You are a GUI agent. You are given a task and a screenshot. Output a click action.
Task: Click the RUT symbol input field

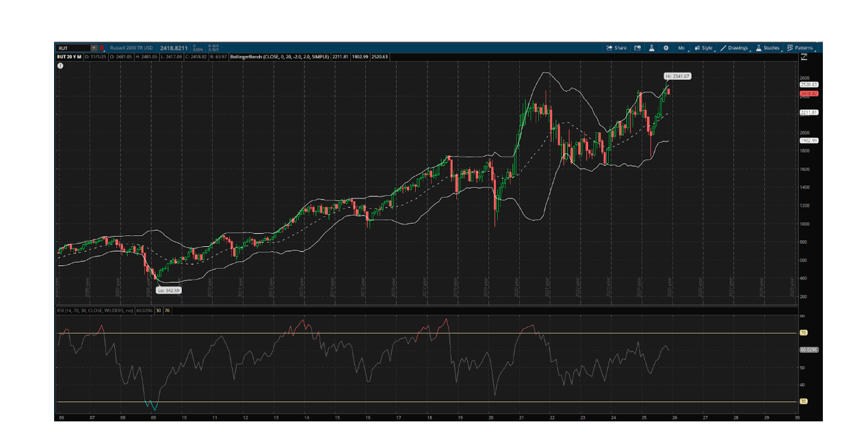[73, 48]
